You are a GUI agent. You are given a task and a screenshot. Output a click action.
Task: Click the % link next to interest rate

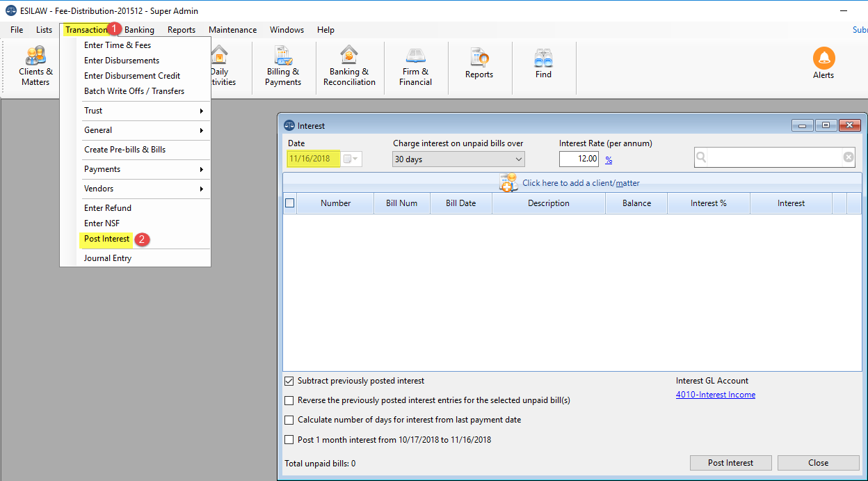(609, 159)
